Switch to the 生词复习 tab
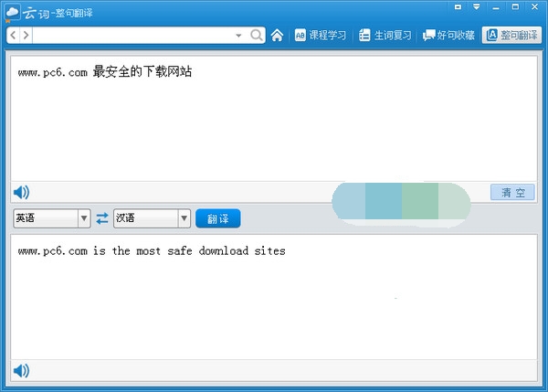This screenshot has width=548, height=392. point(385,36)
